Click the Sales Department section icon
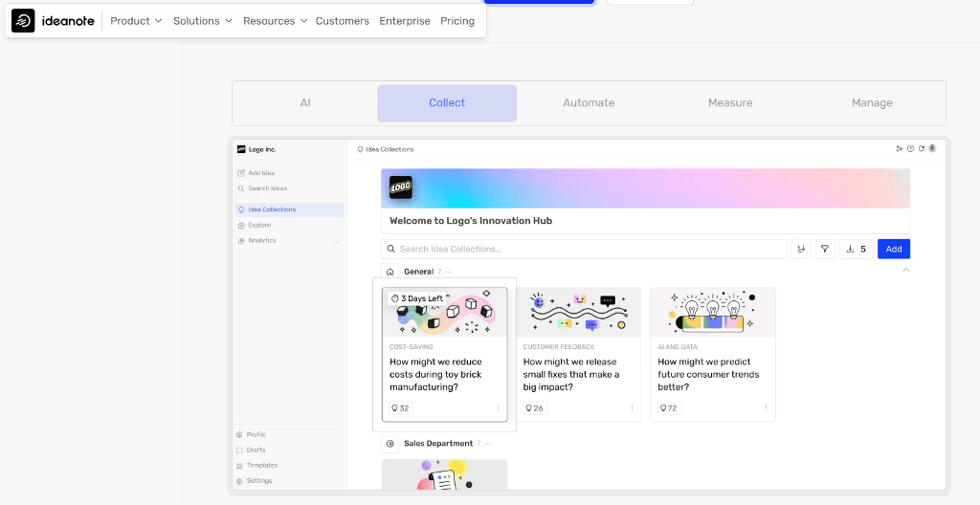980x505 pixels. 390,444
